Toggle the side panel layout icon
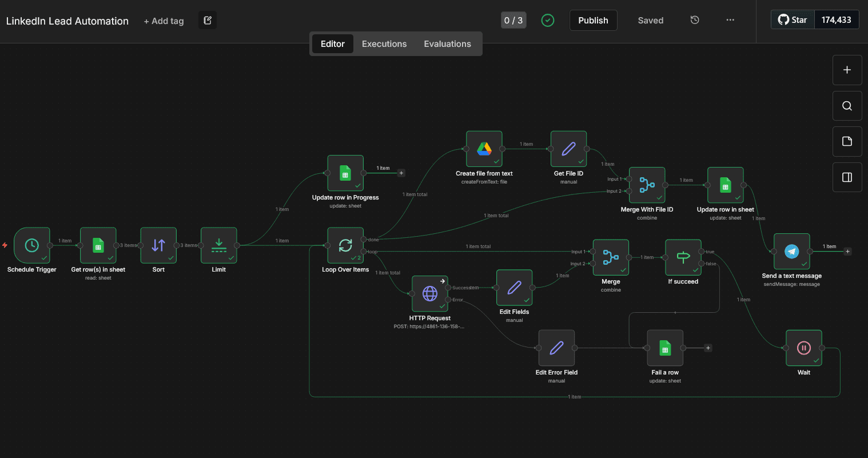This screenshot has height=458, width=868. (x=847, y=177)
